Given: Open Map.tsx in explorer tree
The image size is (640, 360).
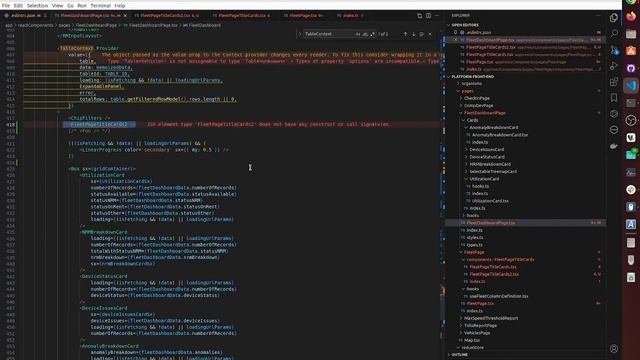Looking at the screenshot, I should point(471,340).
